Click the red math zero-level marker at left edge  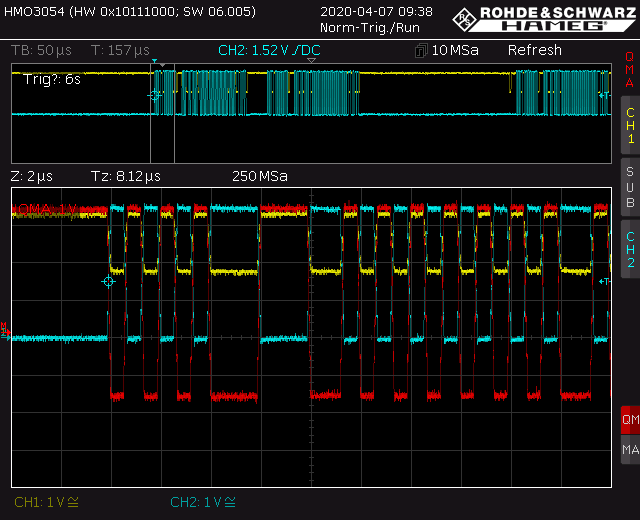(x=6, y=328)
